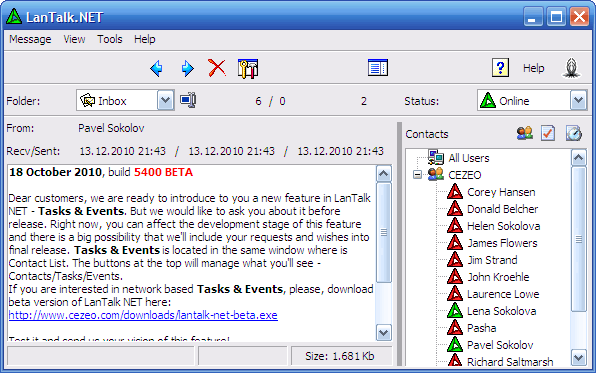Collapse the CEZEO group in contacts tree

[417, 175]
